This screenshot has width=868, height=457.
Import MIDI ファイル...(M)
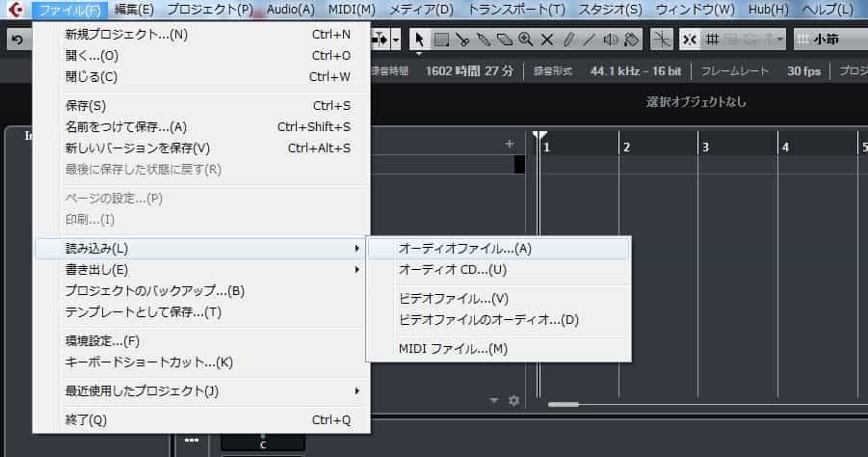click(499, 349)
